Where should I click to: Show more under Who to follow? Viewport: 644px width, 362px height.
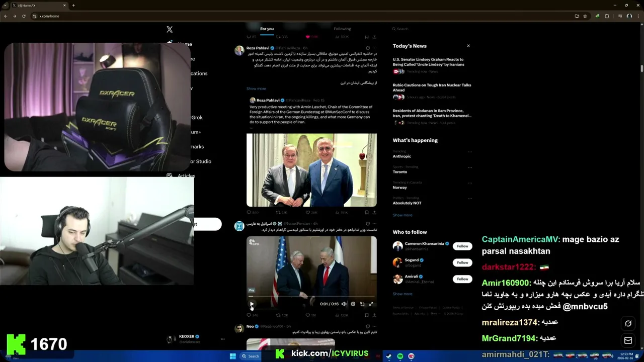pos(403,294)
